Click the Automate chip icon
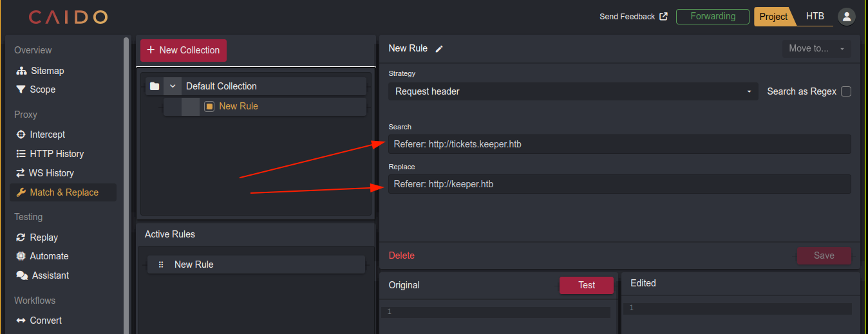868x334 pixels. (x=21, y=256)
